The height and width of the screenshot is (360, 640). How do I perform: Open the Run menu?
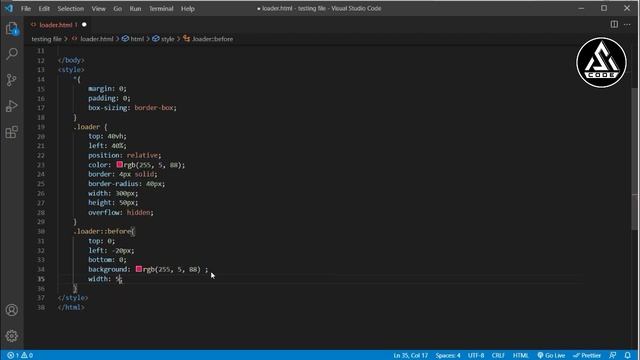click(135, 9)
